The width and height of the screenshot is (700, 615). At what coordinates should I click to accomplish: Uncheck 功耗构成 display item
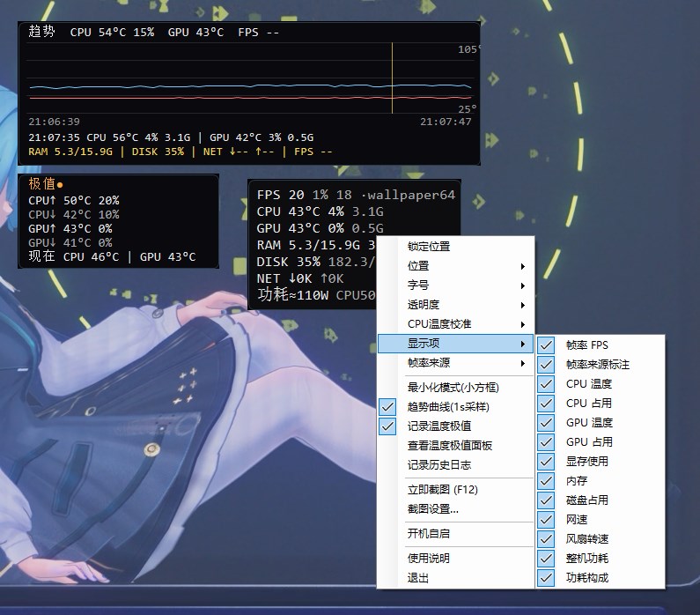[x=601, y=578]
